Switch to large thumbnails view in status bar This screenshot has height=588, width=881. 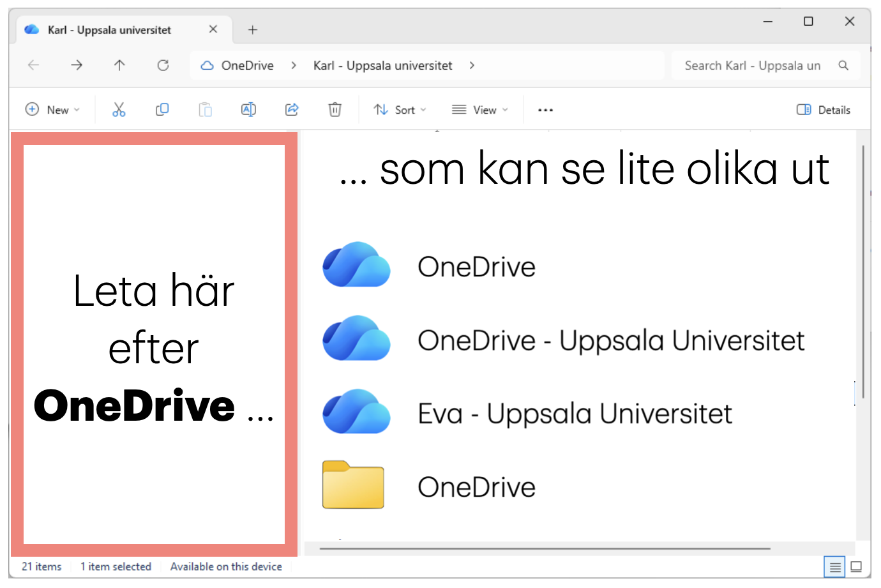click(856, 566)
